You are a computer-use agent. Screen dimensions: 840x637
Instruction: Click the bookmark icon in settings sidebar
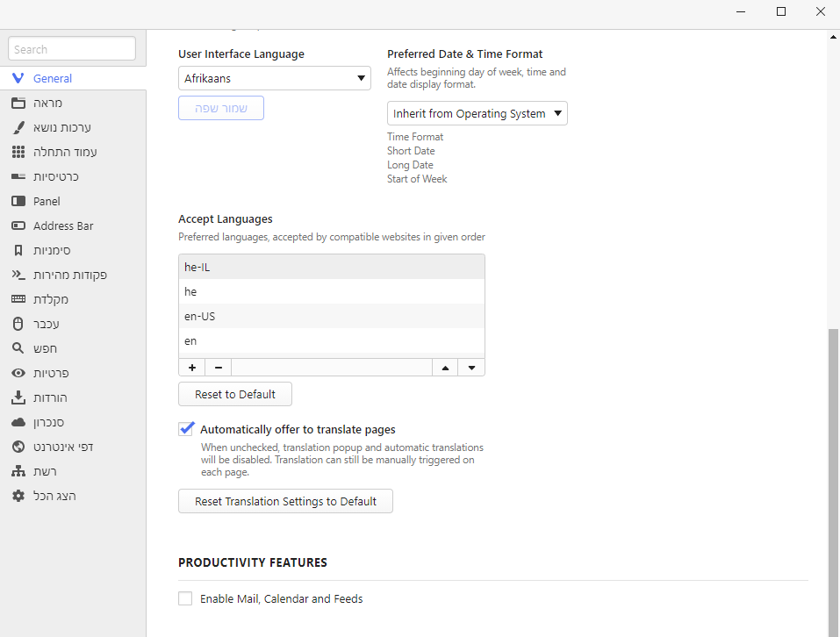coord(18,250)
